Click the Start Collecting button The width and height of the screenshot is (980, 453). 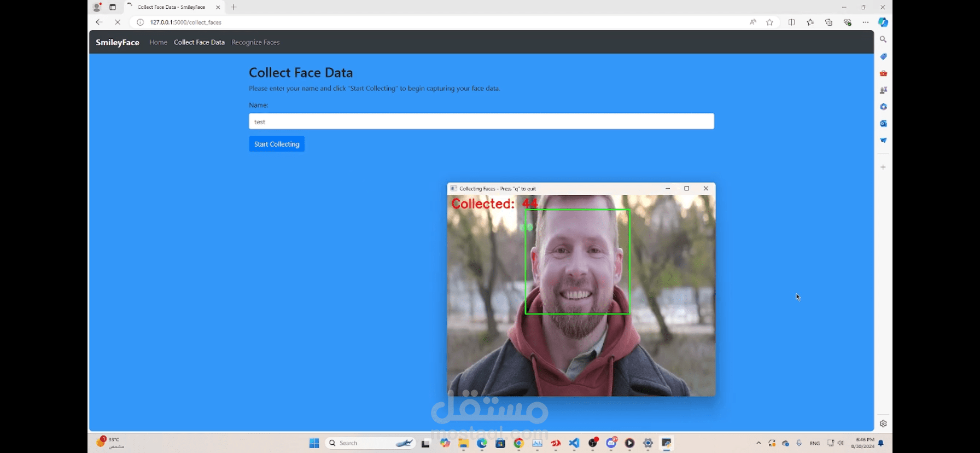tap(277, 144)
